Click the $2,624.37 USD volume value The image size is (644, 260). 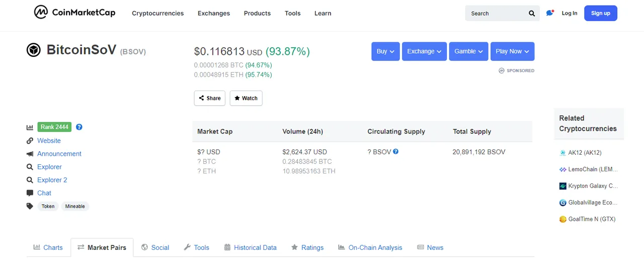click(x=305, y=152)
